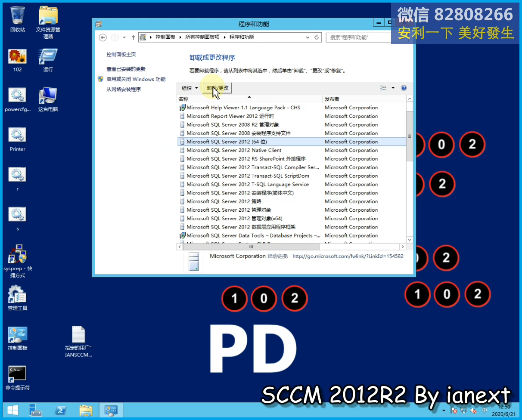Image resolution: width=522 pixels, height=420 pixels.
Task: Select SQL Server 2012 RS SharePoint 外接程序
Action: pos(292,159)
